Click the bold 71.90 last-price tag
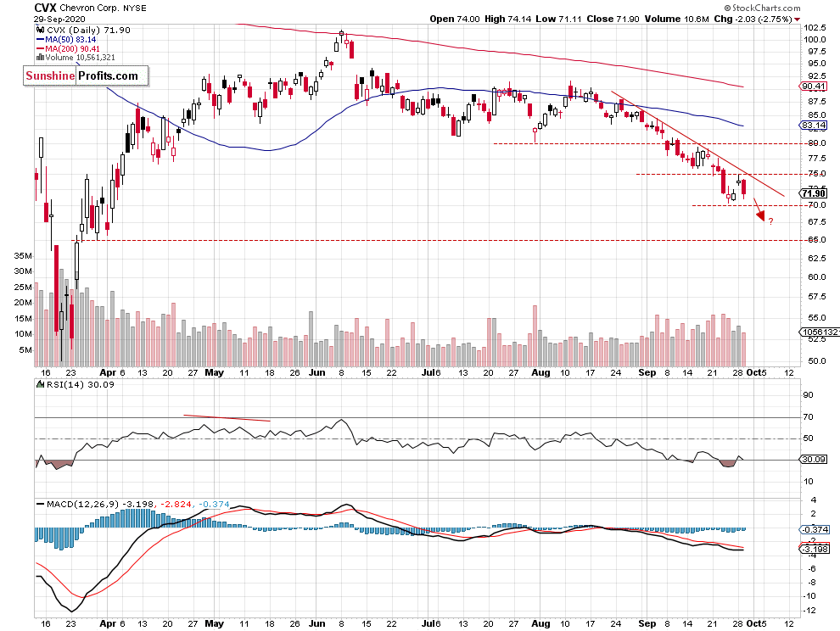Screen dimensions: 840x631 tap(813, 193)
